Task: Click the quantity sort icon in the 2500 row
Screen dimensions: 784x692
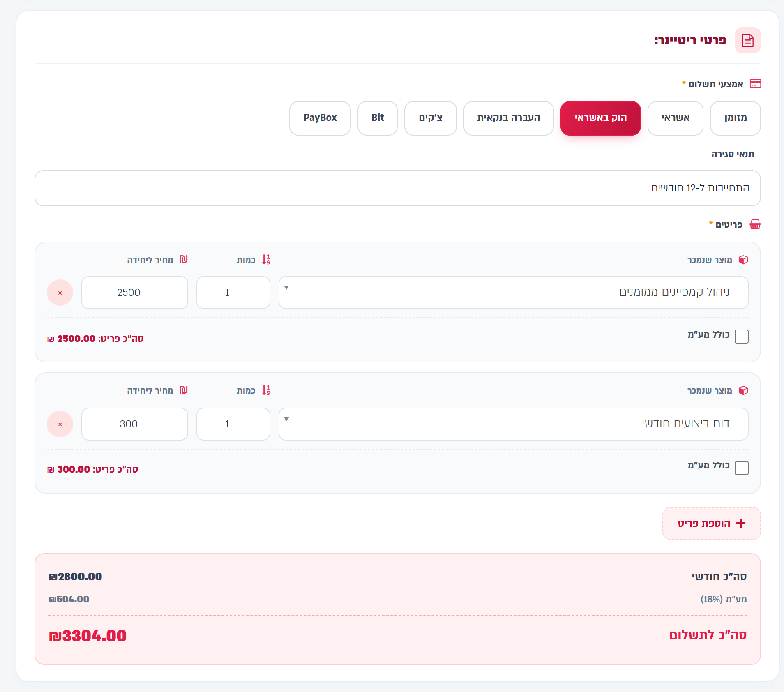Action: [266, 260]
